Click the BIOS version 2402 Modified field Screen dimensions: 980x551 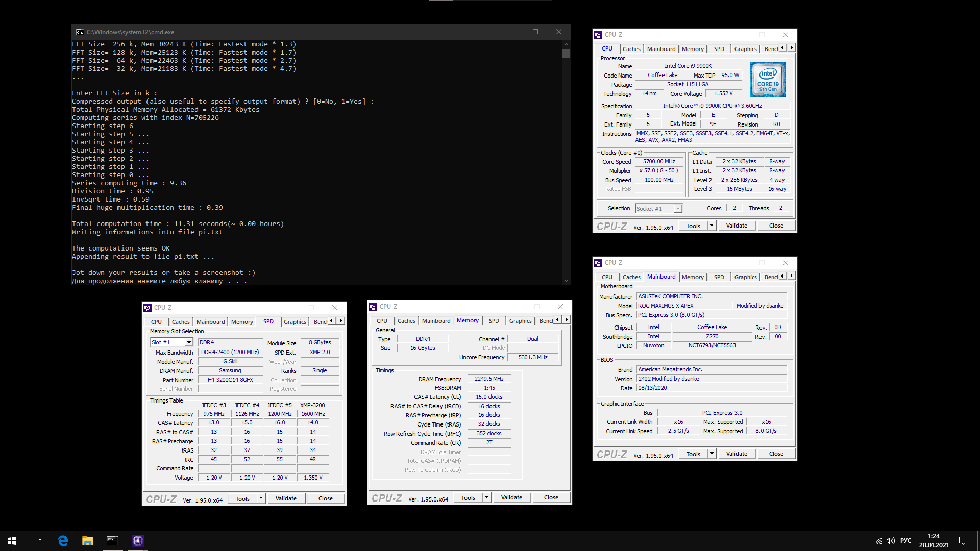712,379
